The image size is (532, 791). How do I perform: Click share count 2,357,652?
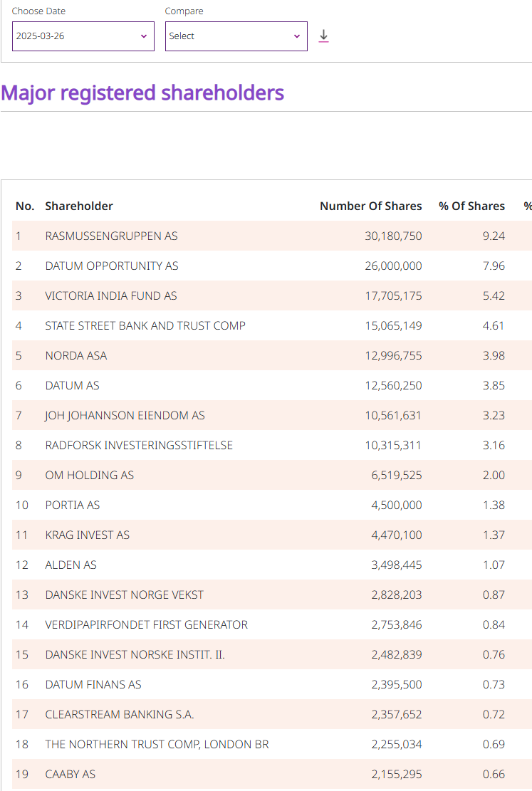point(397,714)
